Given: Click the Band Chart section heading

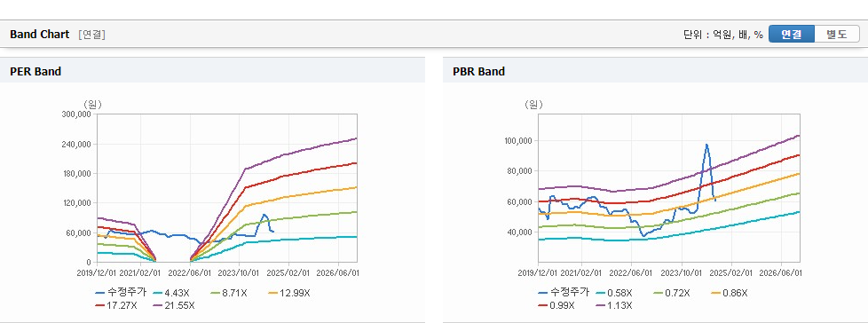Looking at the screenshot, I should tap(40, 35).
